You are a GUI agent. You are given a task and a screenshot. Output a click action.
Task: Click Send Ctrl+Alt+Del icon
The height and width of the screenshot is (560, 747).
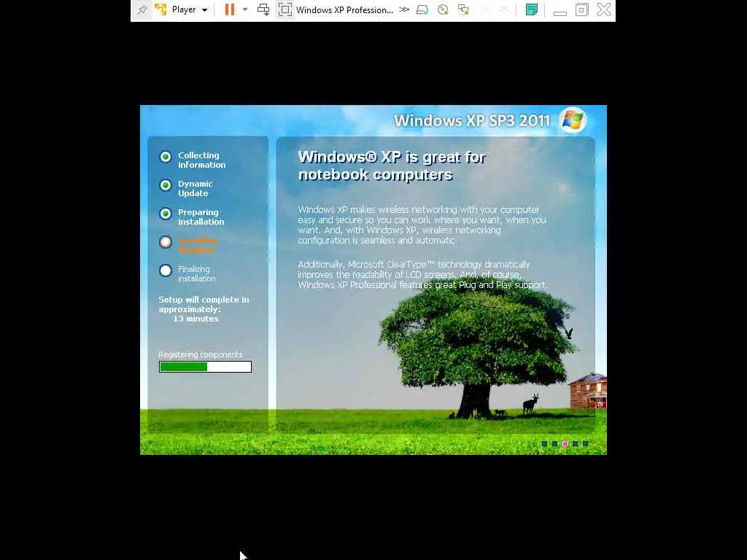pyautogui.click(x=263, y=10)
